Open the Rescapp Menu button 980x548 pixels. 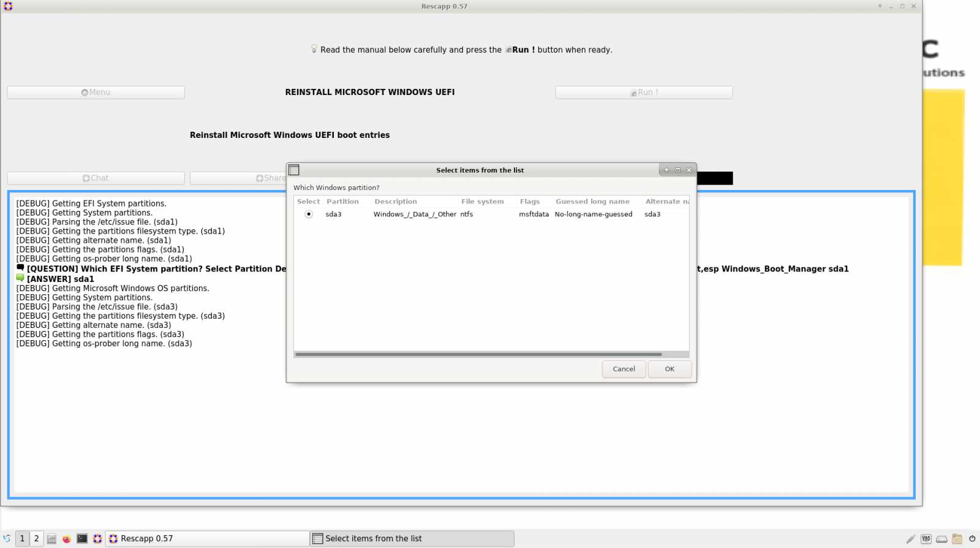point(96,93)
